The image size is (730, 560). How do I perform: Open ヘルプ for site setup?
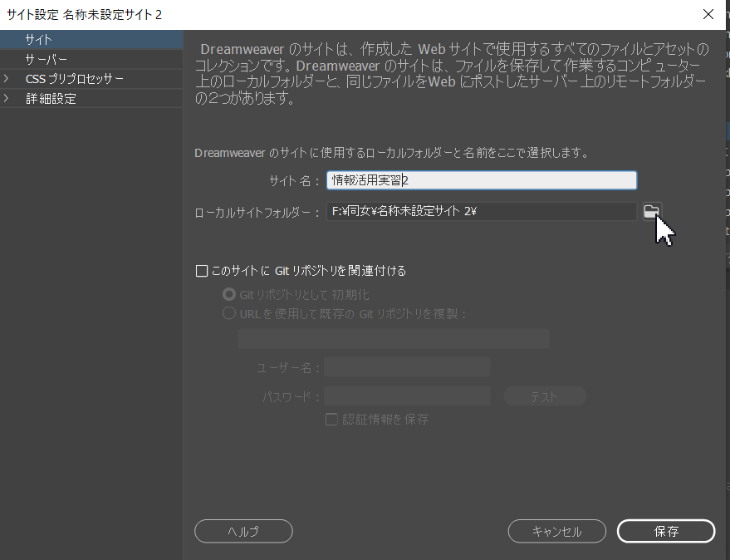(243, 531)
